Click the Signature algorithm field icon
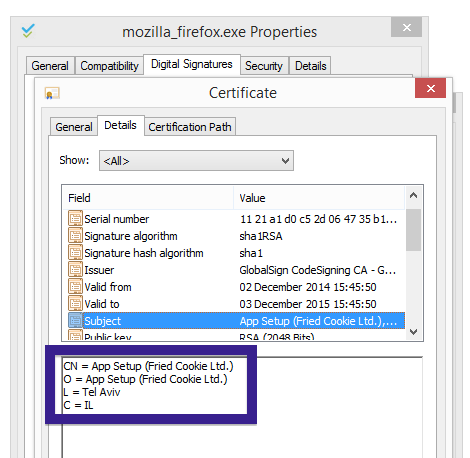470x458 pixels. pyautogui.click(x=75, y=236)
